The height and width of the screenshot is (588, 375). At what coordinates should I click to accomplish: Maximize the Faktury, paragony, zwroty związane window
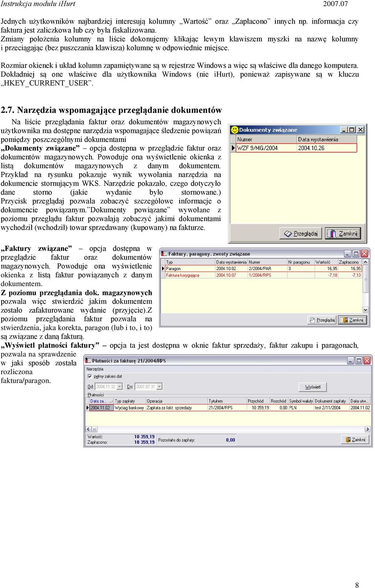click(355, 254)
